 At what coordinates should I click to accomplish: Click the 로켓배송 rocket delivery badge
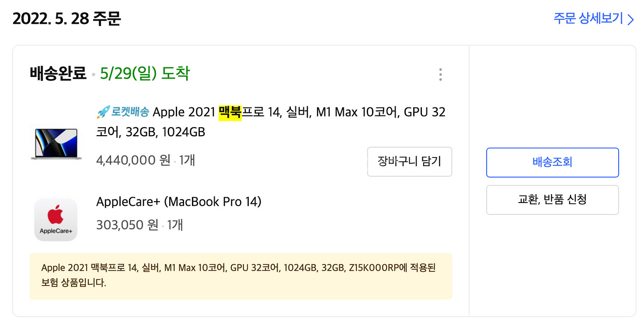pyautogui.click(x=123, y=112)
